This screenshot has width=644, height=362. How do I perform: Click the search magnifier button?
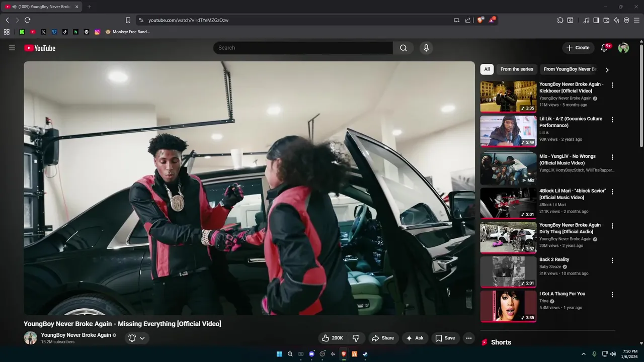404,48
